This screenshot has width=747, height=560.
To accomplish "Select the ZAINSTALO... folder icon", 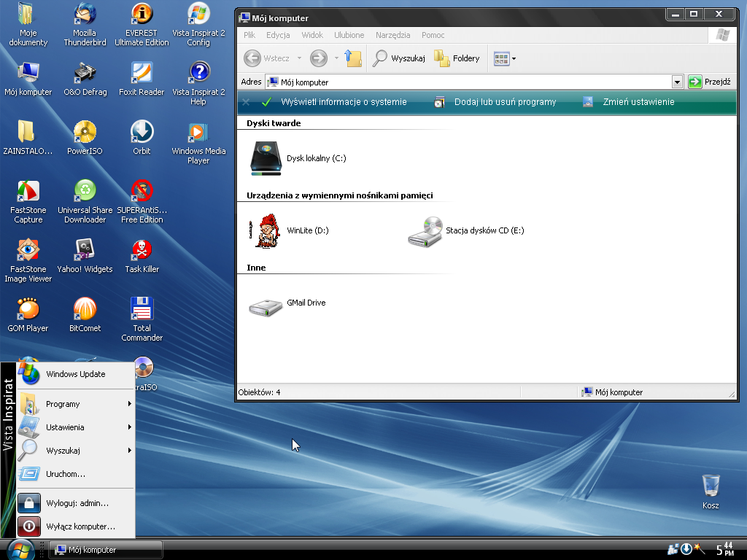I will (x=28, y=138).
